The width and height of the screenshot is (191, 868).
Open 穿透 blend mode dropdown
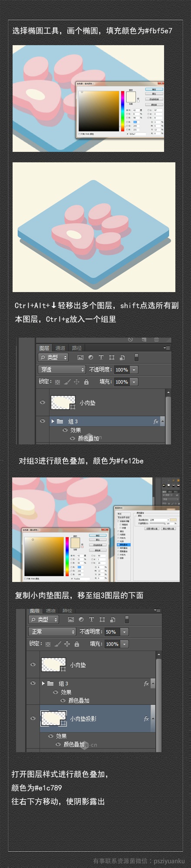tap(62, 370)
